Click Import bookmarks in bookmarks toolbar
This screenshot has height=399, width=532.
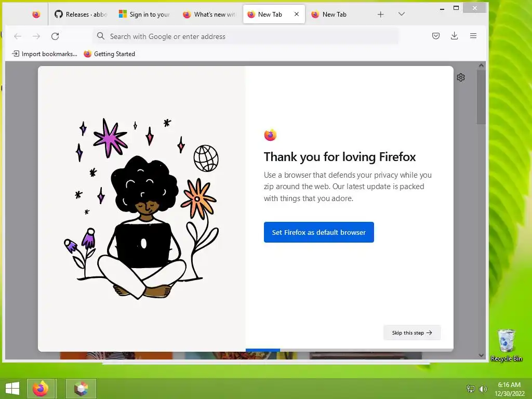tap(45, 54)
